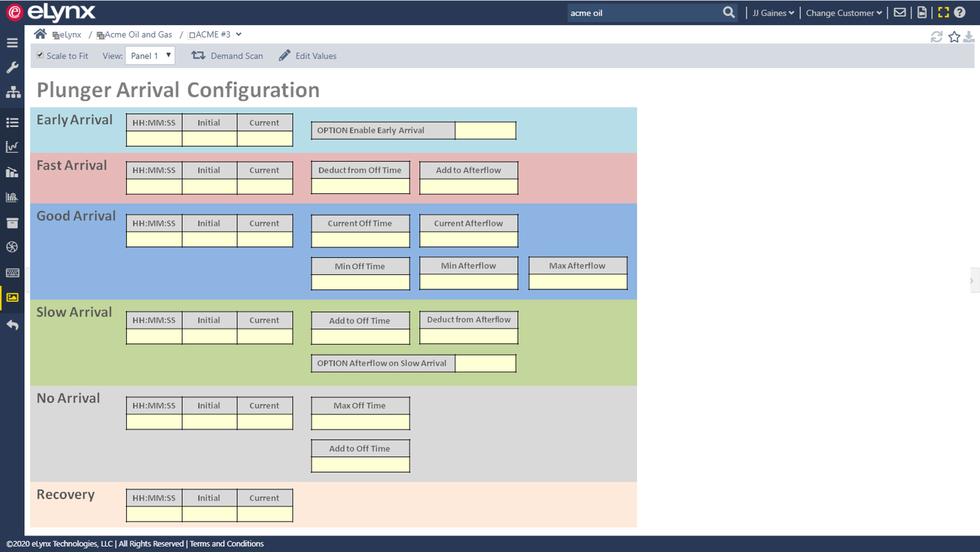Open Acme Oil and Gas breadcrumb link
980x552 pixels.
(x=138, y=35)
